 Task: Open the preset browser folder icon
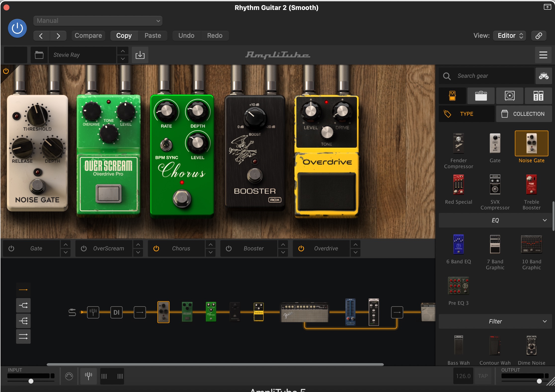pyautogui.click(x=39, y=55)
